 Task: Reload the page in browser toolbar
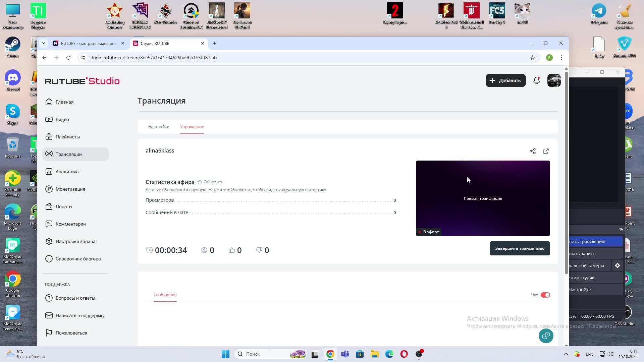click(x=68, y=58)
